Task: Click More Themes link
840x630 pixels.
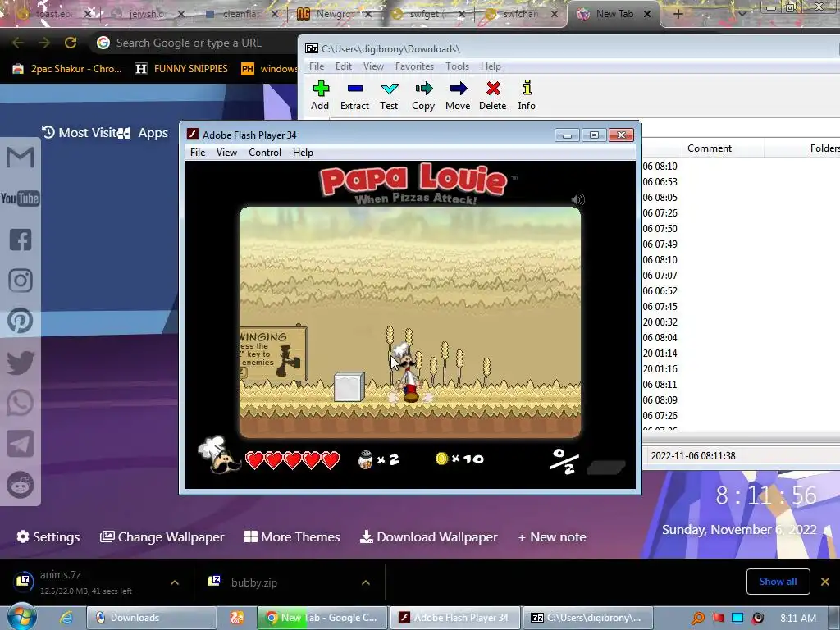Action: [292, 536]
